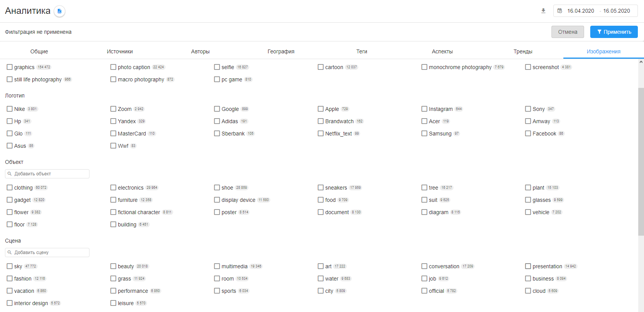
Task: Toggle the interior design scene checkbox
Action: click(x=10, y=303)
